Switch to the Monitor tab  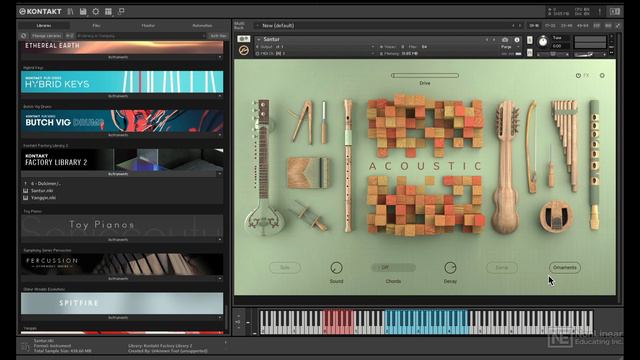(x=148, y=26)
